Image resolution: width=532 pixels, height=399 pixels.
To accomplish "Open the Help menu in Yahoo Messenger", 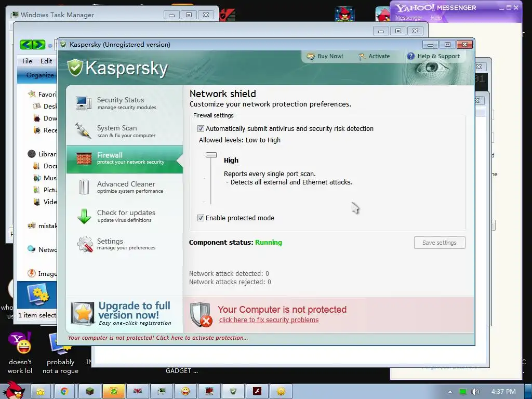I will 436,18.
